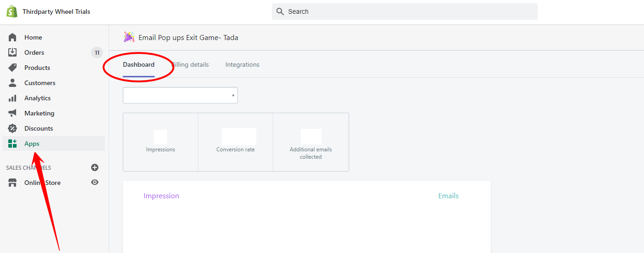Select Apps in the sidebar
644x253 pixels.
click(54, 144)
